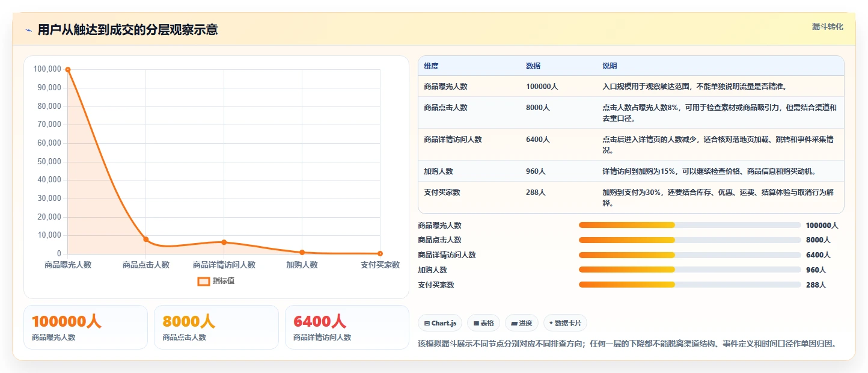Click the 960人 table cell
The image size is (868, 373).
(536, 171)
